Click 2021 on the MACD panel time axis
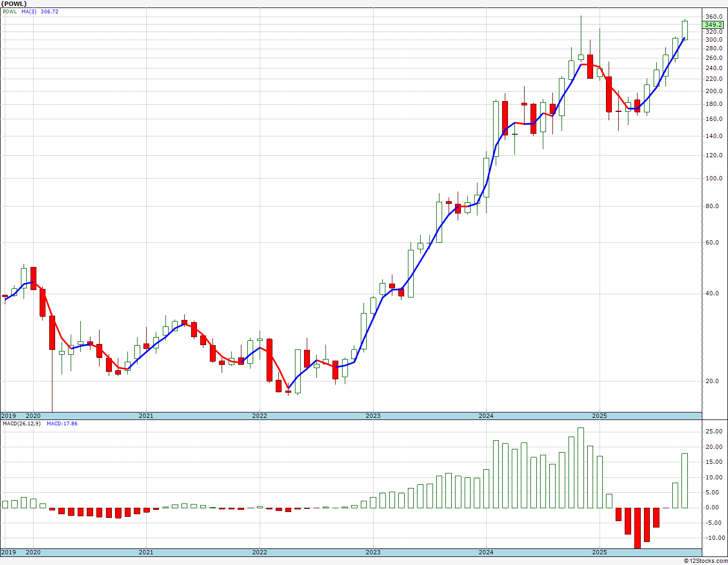This screenshot has height=565, width=728. [146, 552]
